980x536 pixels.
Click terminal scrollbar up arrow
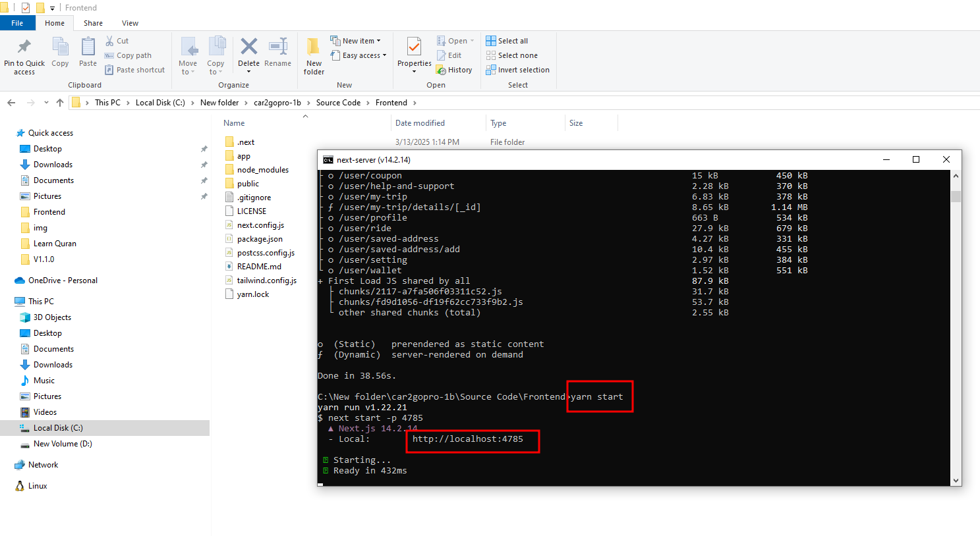point(956,176)
